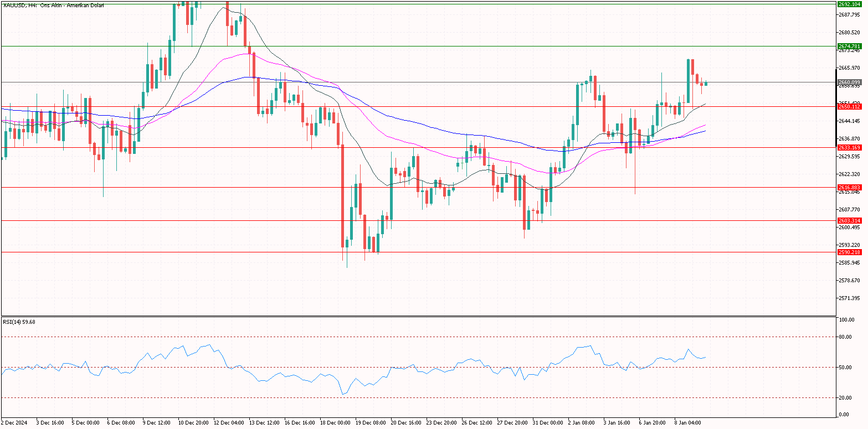This screenshot has width=868, height=429.
Task: Click the 12 Dec 04:00 time label
Action: [228, 423]
